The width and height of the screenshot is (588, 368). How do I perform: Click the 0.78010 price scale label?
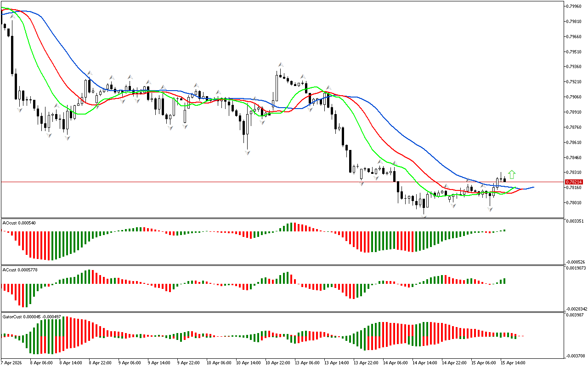pyautogui.click(x=574, y=203)
